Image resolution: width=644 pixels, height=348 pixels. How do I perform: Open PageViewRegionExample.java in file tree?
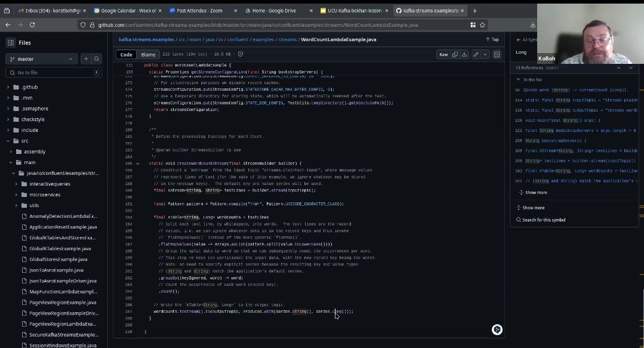pos(63,303)
